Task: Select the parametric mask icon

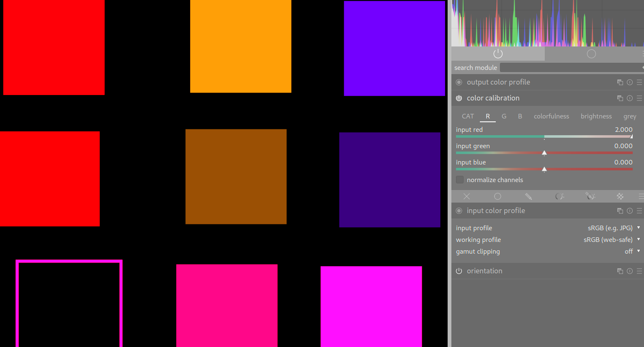Action: click(559, 196)
